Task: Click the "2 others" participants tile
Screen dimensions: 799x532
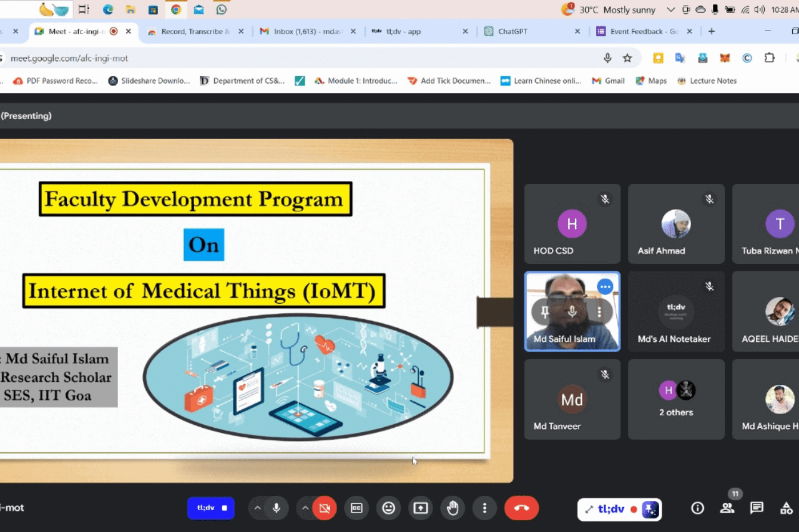Action: pos(676,399)
